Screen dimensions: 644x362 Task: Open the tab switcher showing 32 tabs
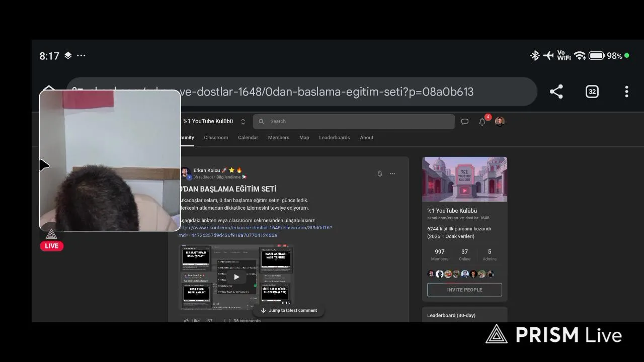coord(592,92)
